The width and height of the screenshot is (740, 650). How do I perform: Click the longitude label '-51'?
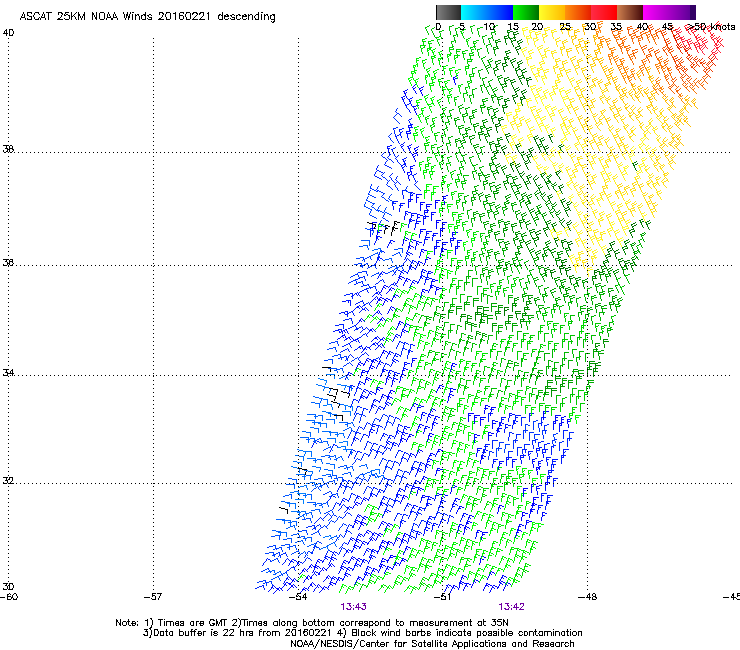pyautogui.click(x=443, y=597)
